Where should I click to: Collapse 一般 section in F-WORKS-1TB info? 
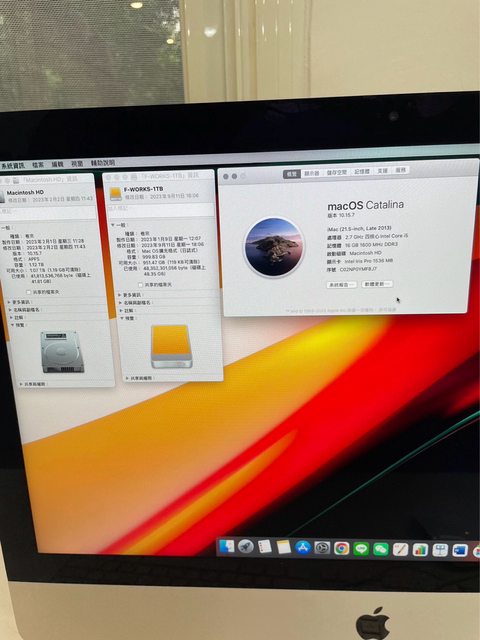[x=112, y=225]
